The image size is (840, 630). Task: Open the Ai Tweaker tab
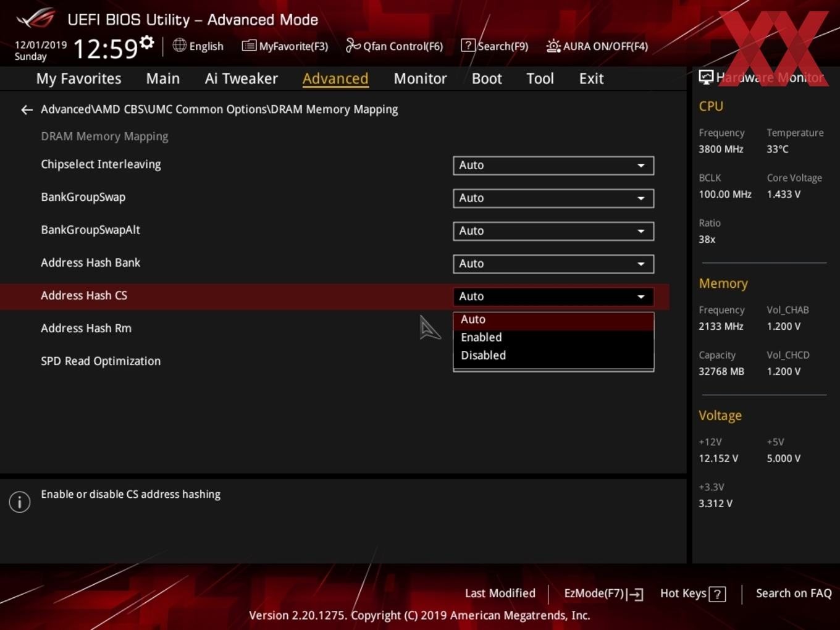pyautogui.click(x=241, y=78)
